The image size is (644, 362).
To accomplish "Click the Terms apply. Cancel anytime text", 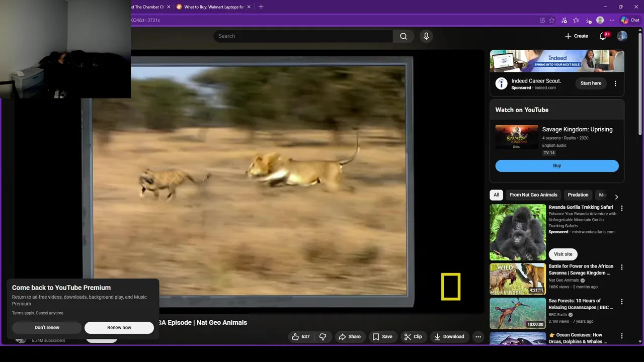I will [38, 313].
